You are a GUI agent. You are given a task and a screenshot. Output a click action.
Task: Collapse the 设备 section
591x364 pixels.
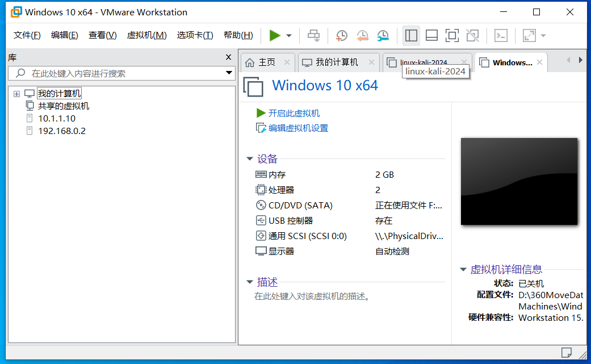(x=250, y=158)
